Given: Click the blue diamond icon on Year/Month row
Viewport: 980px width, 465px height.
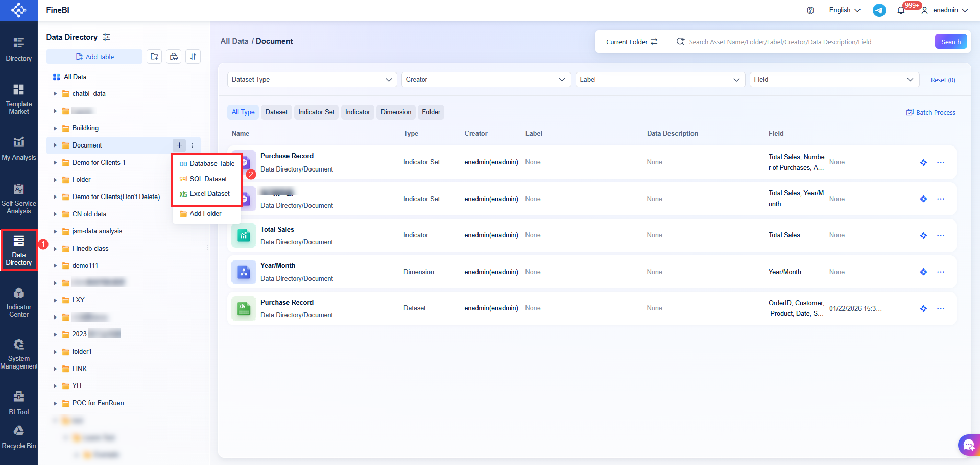Looking at the screenshot, I should [923, 272].
